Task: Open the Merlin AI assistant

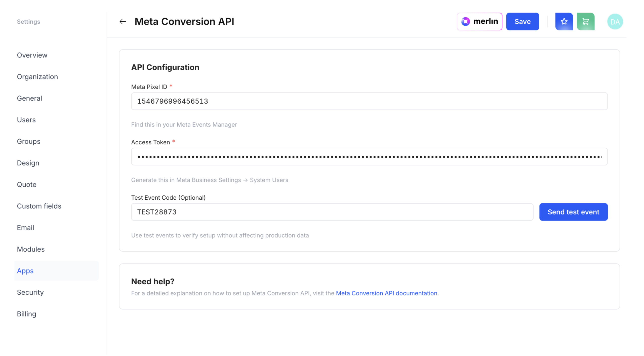Action: coord(479,22)
